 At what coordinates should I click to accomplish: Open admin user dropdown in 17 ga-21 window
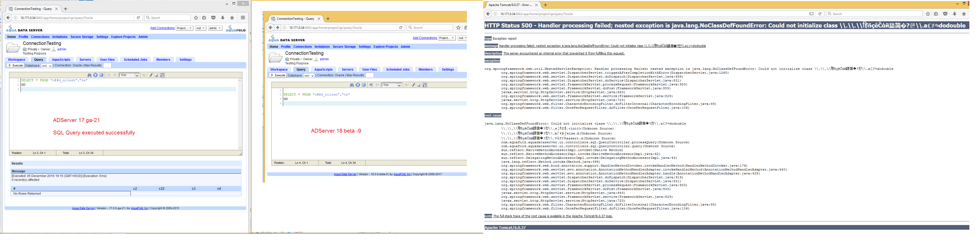pyautogui.click(x=215, y=28)
